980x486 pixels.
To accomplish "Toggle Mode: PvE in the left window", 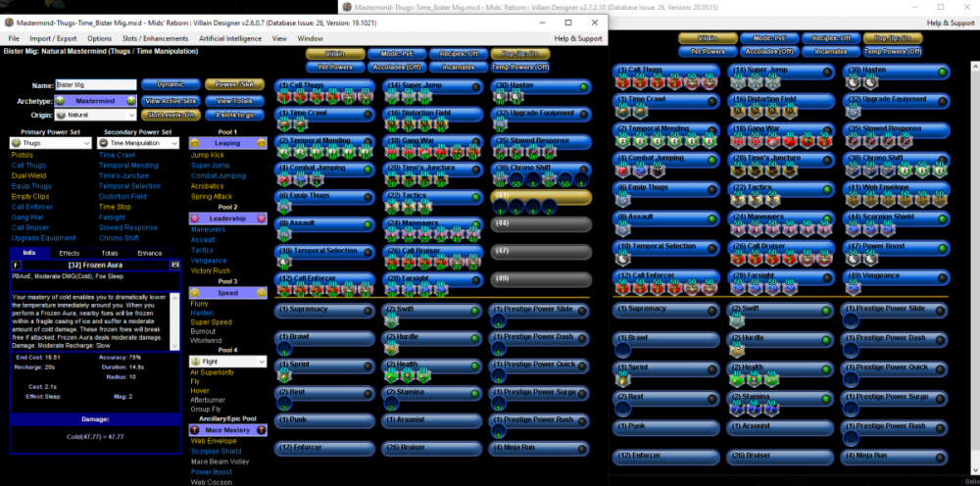I will point(396,54).
